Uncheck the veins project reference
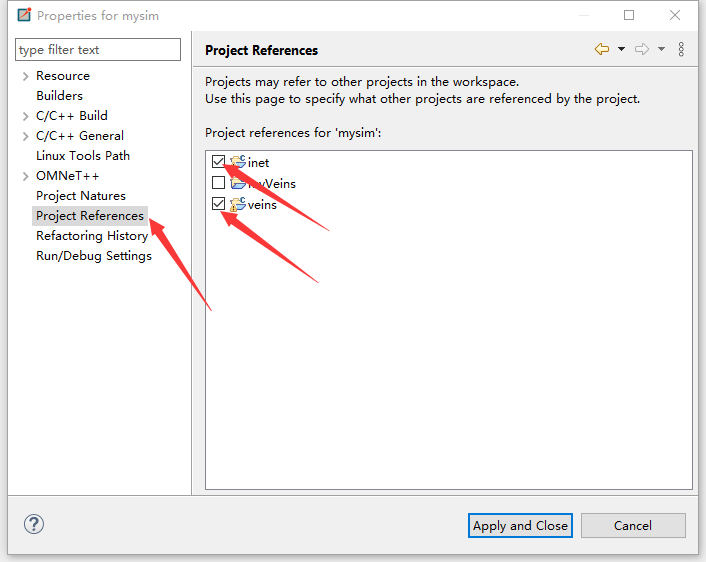The height and width of the screenshot is (562, 706). coord(218,204)
